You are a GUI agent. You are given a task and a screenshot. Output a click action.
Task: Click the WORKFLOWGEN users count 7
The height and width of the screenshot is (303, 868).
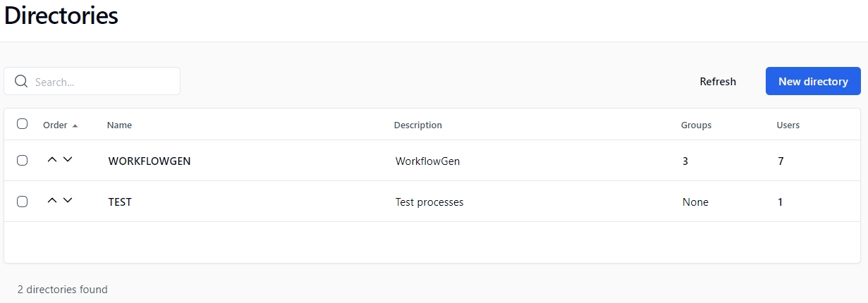[x=781, y=161]
